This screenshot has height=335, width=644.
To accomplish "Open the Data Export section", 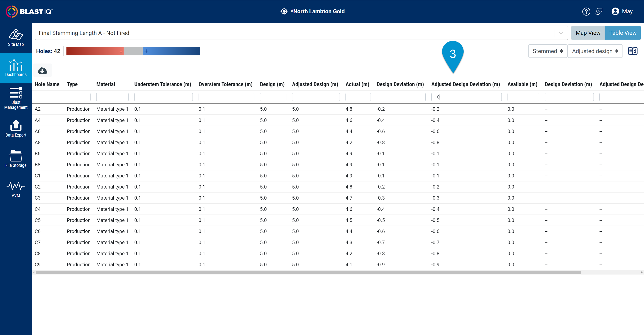I will (x=16, y=128).
